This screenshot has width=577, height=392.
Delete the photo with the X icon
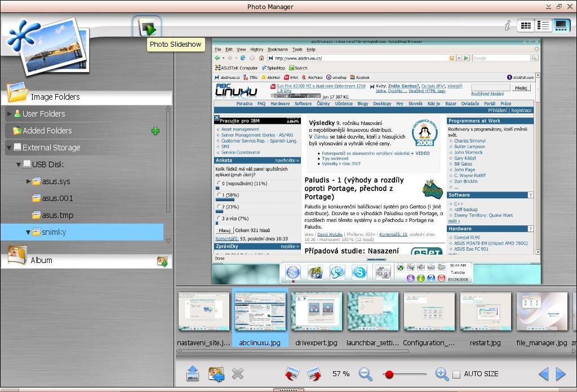click(x=238, y=374)
